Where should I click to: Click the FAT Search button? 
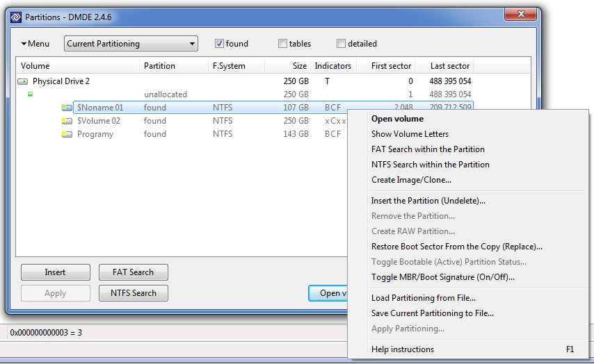(134, 272)
